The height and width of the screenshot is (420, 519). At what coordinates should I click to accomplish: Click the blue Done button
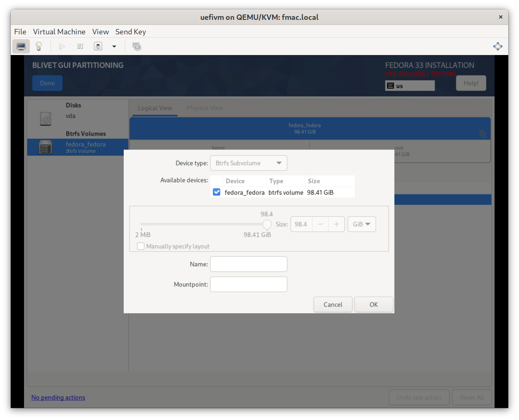(x=47, y=83)
